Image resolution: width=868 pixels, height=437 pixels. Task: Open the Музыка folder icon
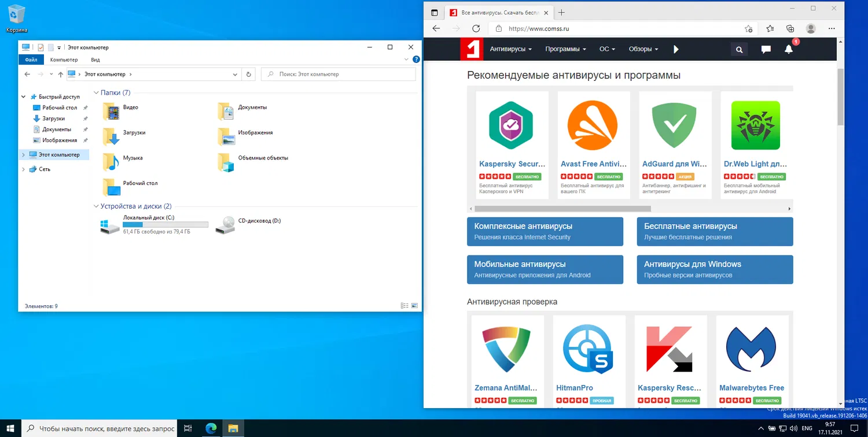[112, 162]
